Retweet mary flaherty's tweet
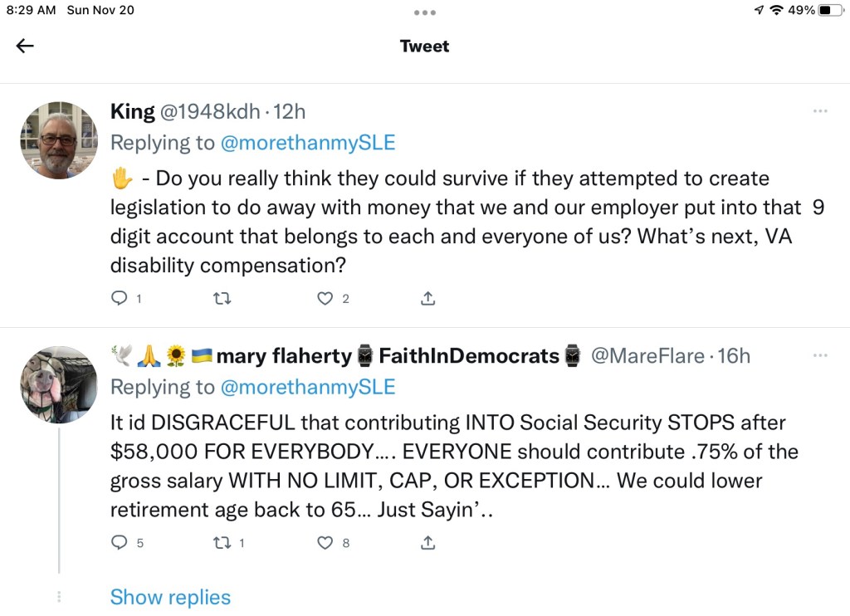The height and width of the screenshot is (616, 850). pos(222,543)
